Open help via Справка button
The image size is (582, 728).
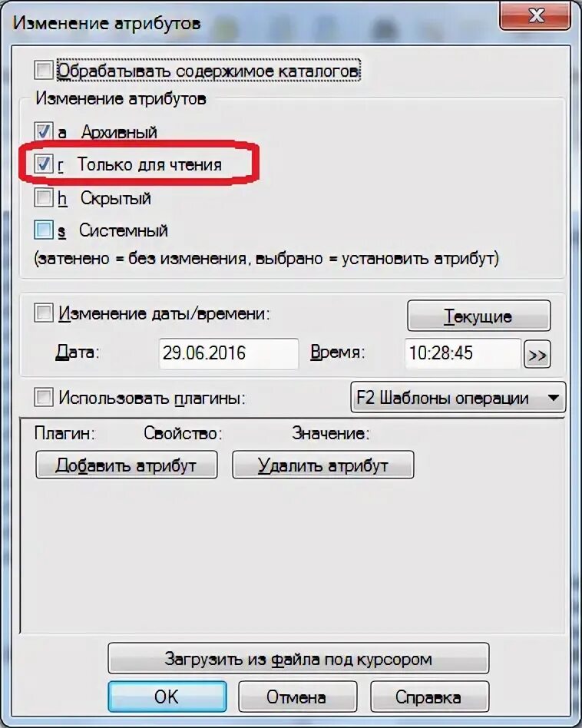(x=429, y=697)
